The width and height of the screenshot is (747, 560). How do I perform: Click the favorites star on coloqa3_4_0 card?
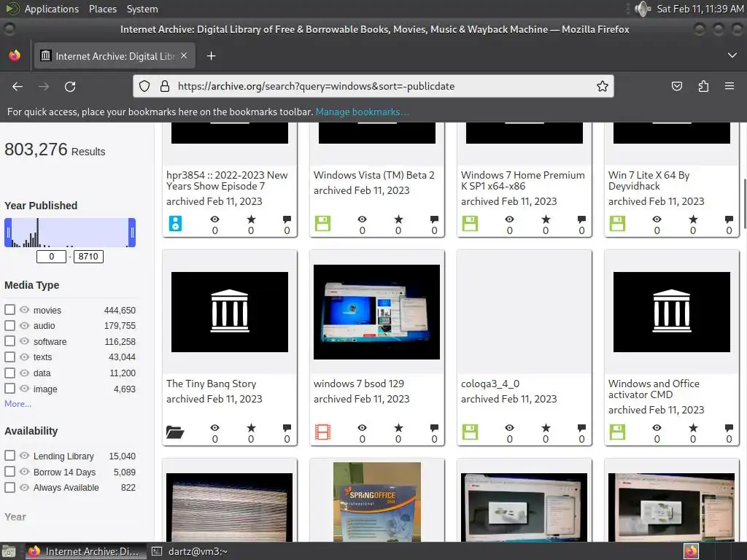[x=546, y=427]
